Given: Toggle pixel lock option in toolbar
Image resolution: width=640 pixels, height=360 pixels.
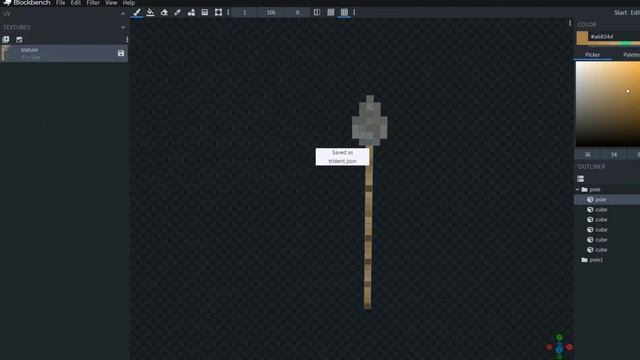Looking at the screenshot, I should point(331,12).
